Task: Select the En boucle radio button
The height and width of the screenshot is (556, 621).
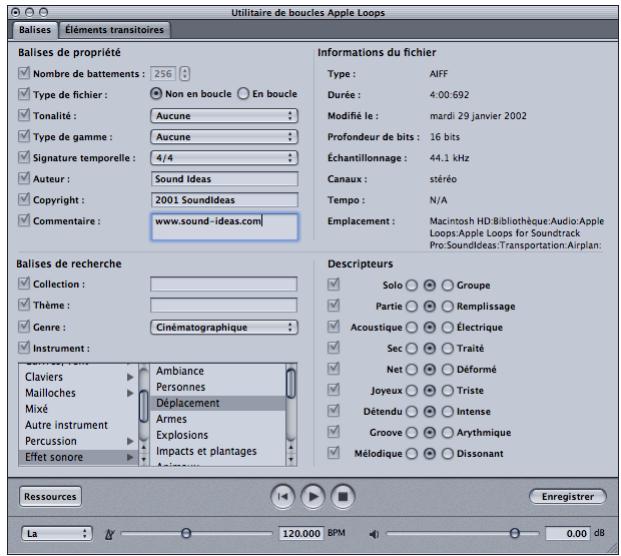Action: tap(243, 94)
